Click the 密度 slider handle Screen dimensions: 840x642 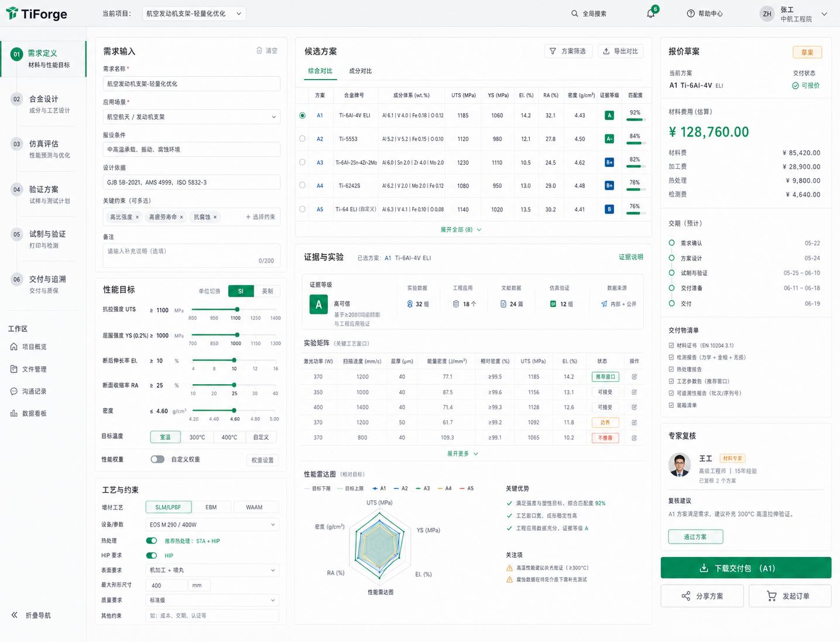click(x=234, y=411)
